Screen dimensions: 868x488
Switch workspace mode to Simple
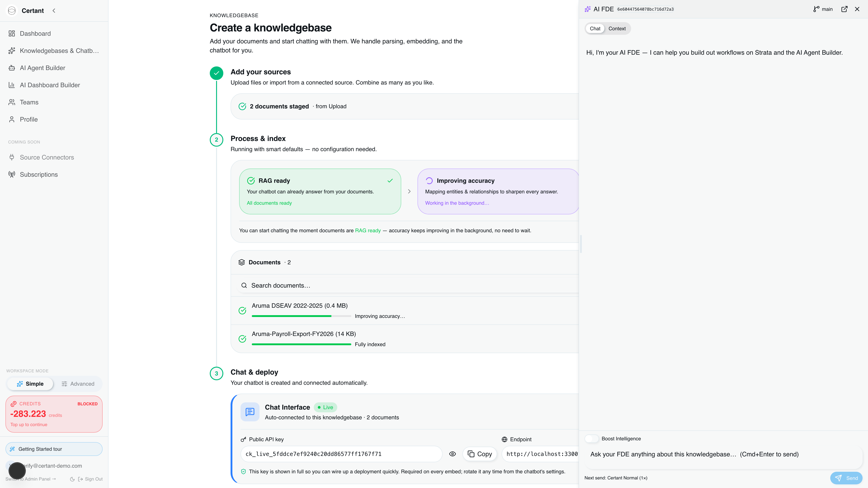coord(30,384)
